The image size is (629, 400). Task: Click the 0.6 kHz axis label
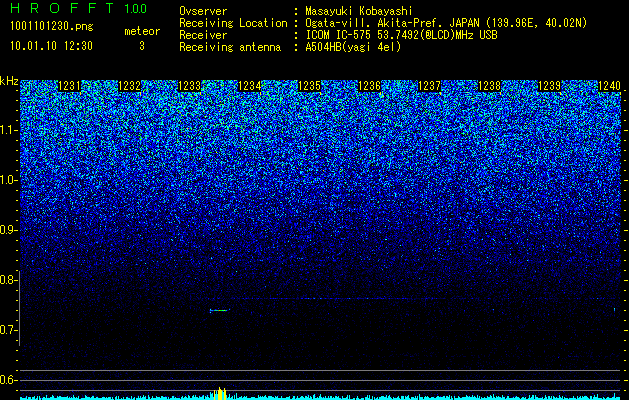pos(8,380)
